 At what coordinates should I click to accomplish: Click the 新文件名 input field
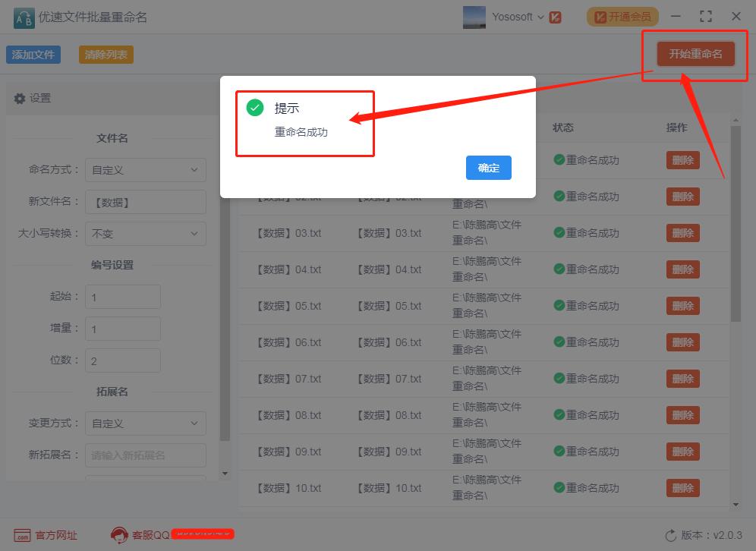(x=145, y=202)
